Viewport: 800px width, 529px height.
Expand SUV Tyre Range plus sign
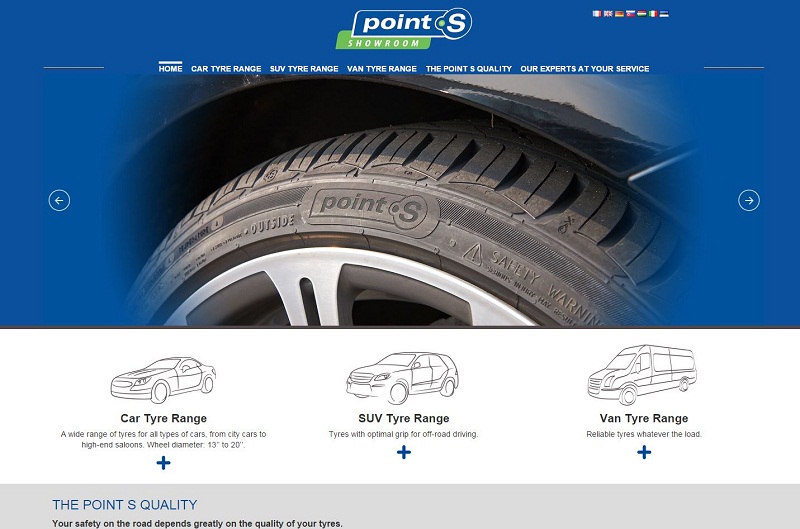coord(404,452)
